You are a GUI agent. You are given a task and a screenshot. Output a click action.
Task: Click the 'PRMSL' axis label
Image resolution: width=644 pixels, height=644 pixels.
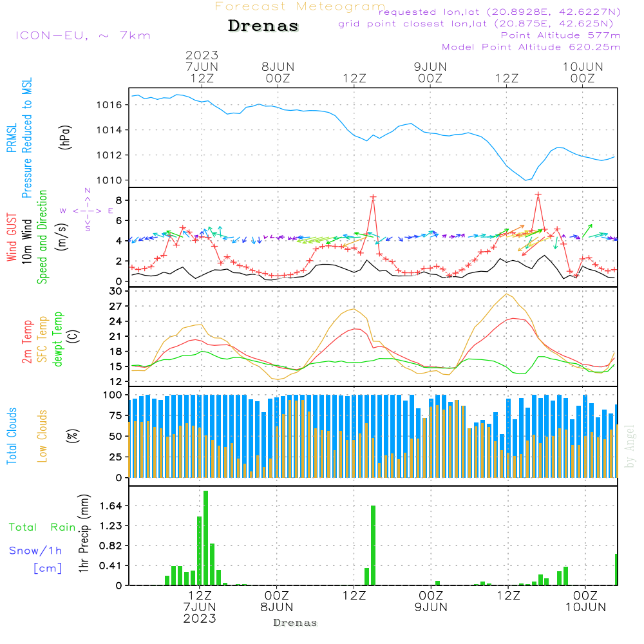pyautogui.click(x=12, y=138)
